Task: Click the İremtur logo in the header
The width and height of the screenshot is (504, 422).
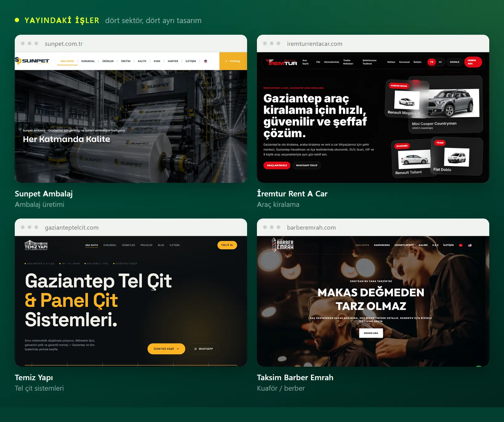Action: (x=281, y=62)
